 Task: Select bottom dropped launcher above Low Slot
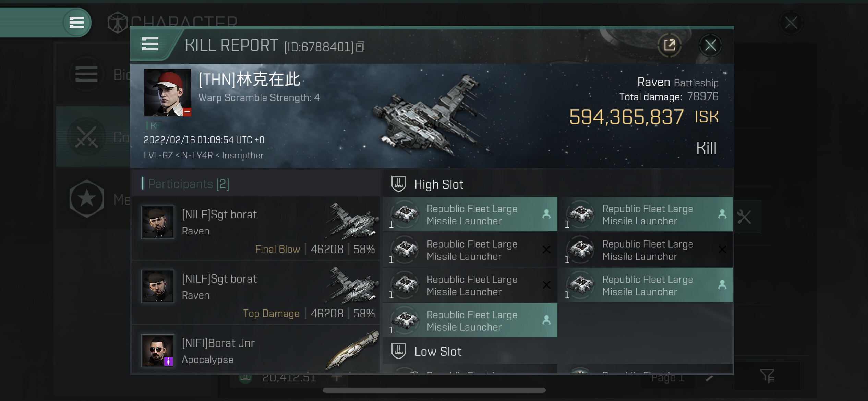(x=470, y=320)
